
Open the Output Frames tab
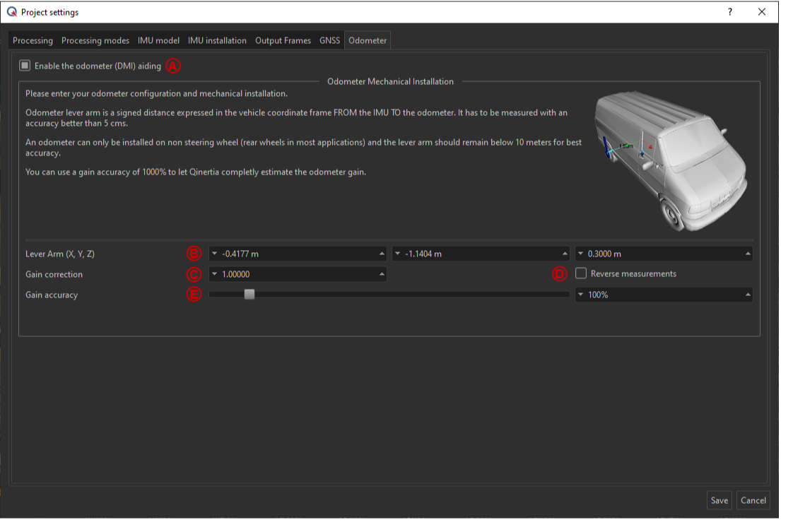pyautogui.click(x=283, y=40)
